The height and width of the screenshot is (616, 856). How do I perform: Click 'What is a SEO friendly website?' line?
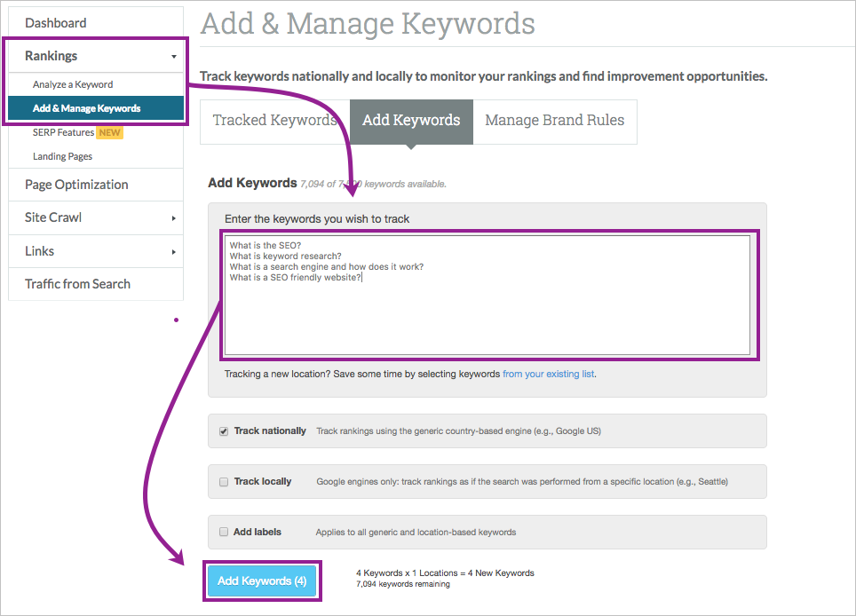tap(296, 278)
